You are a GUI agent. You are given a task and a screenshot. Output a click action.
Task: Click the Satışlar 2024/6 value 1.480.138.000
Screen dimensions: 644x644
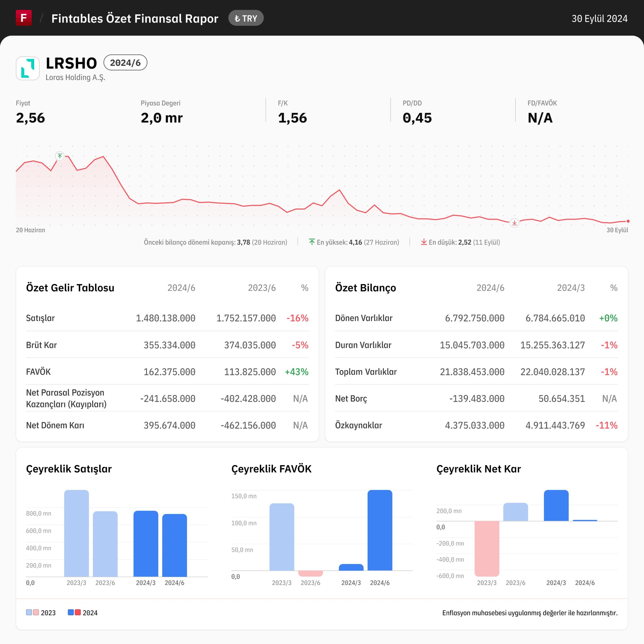(166, 318)
